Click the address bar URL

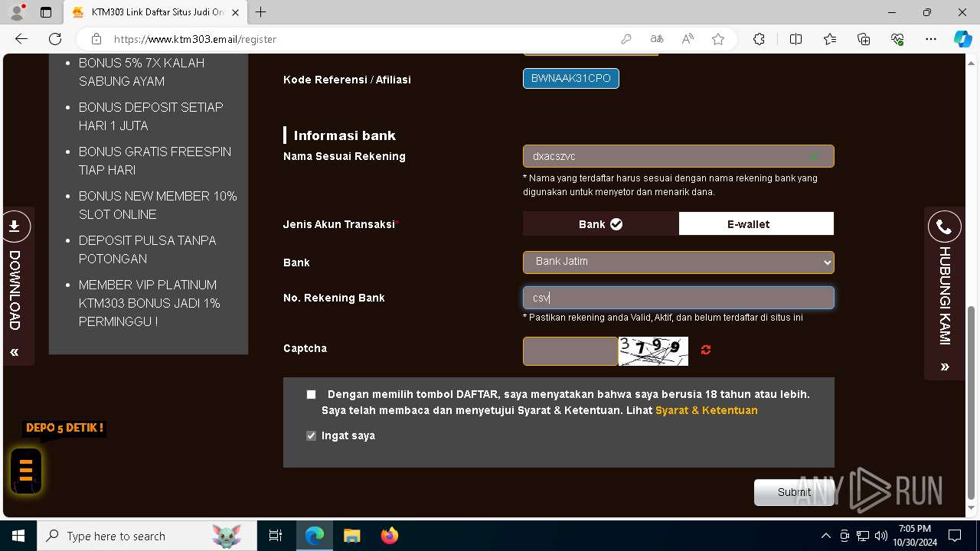[x=195, y=39]
